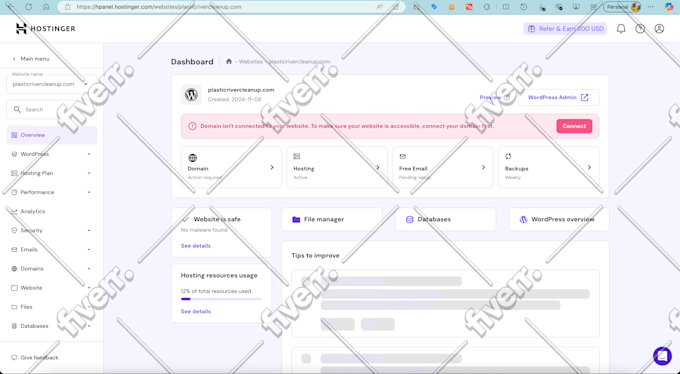
Task: Expand the Hosting Plan menu
Action: pyautogui.click(x=89, y=173)
